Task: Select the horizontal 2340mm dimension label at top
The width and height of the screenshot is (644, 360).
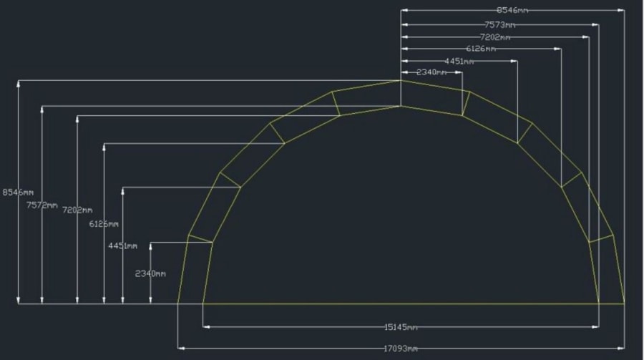Action: click(431, 72)
